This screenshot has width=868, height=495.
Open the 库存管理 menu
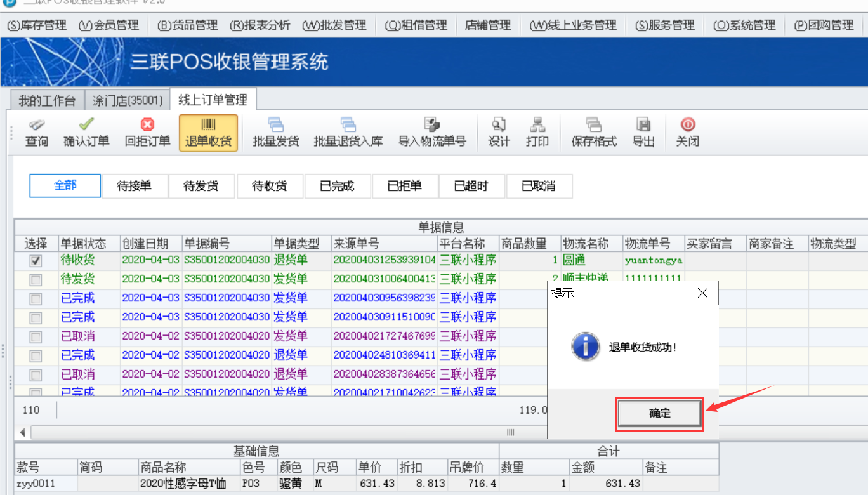pos(37,25)
